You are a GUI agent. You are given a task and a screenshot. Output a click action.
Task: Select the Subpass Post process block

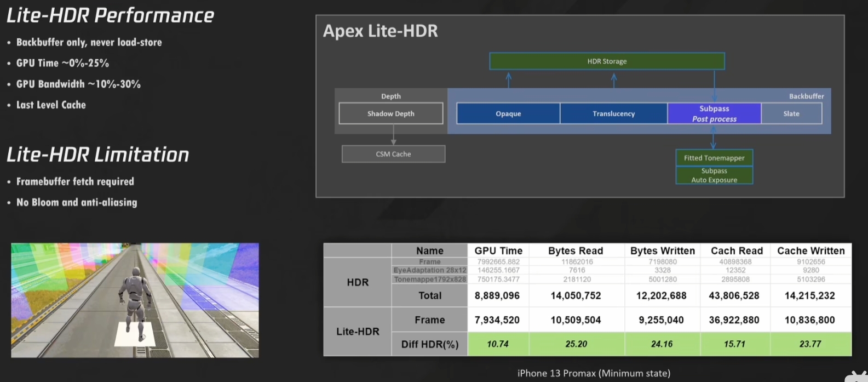(x=714, y=113)
